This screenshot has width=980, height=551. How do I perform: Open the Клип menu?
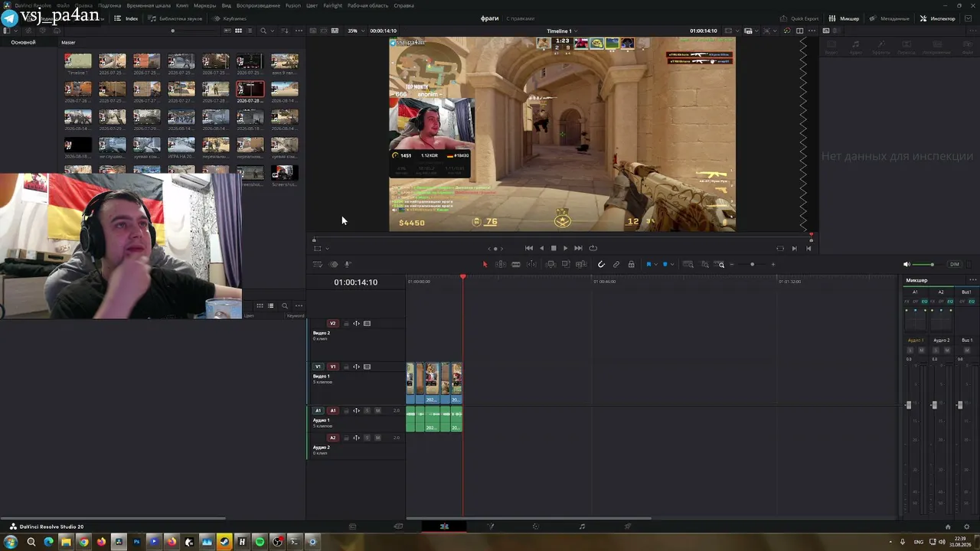tap(182, 5)
